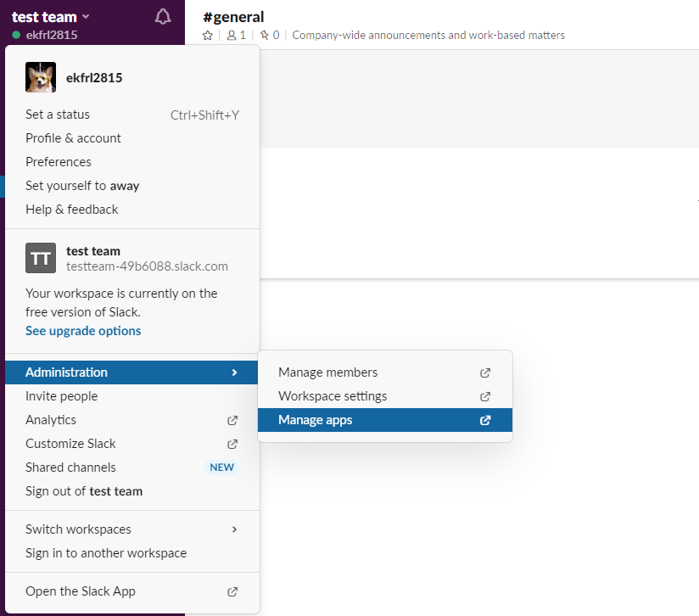Viewport: 699px width, 616px height.
Task: Click the ekfrl2815 corgi avatar
Action: tap(41, 77)
